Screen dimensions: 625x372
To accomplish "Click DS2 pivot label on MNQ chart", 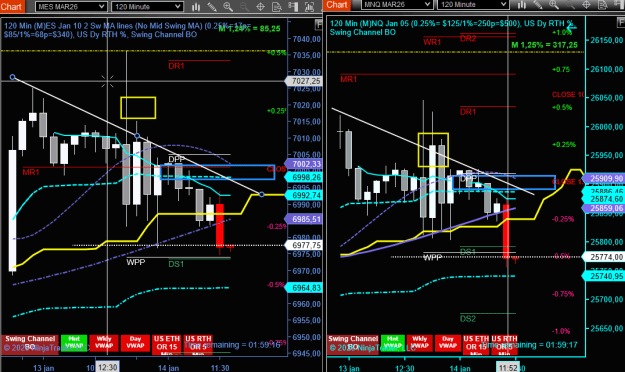I will pos(468,319).
